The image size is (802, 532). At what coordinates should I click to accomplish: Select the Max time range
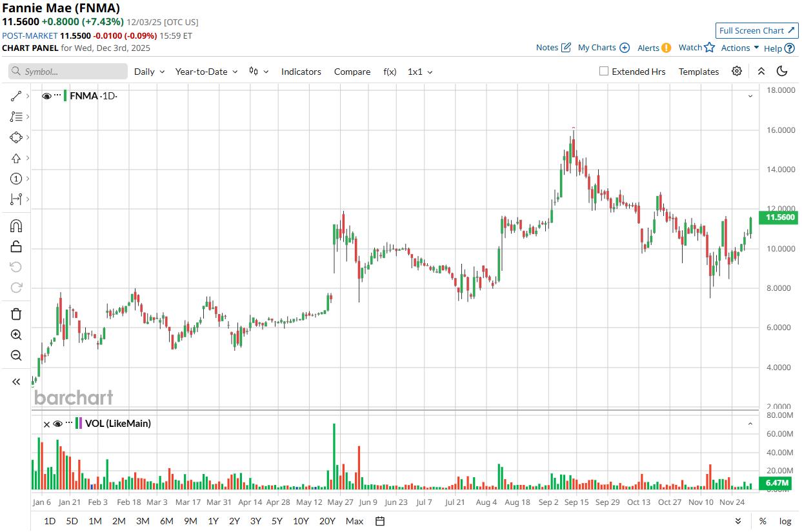click(x=354, y=521)
